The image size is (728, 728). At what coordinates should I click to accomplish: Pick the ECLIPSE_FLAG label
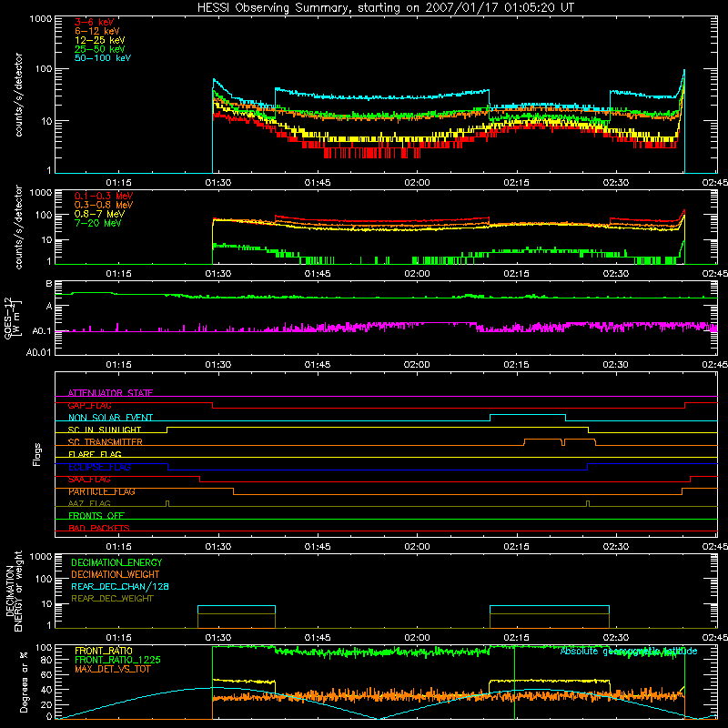(x=99, y=467)
